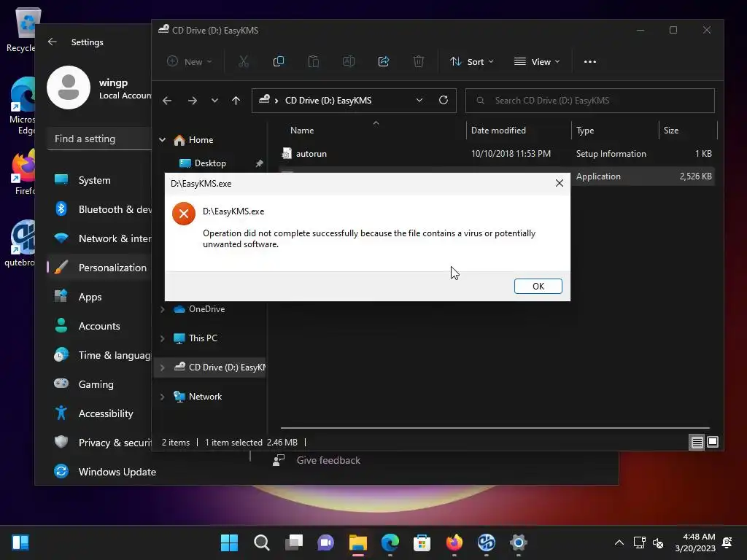Go up one folder level
Image resolution: width=747 pixels, height=560 pixels.
click(x=236, y=101)
